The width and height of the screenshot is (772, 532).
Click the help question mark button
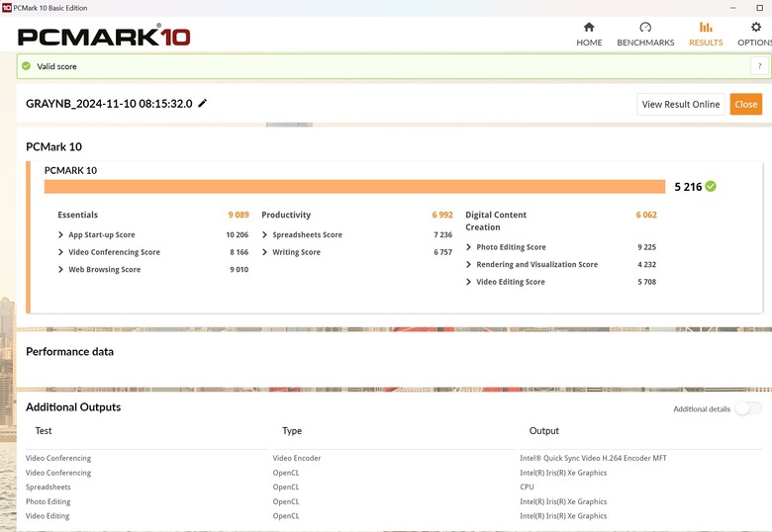click(x=759, y=66)
